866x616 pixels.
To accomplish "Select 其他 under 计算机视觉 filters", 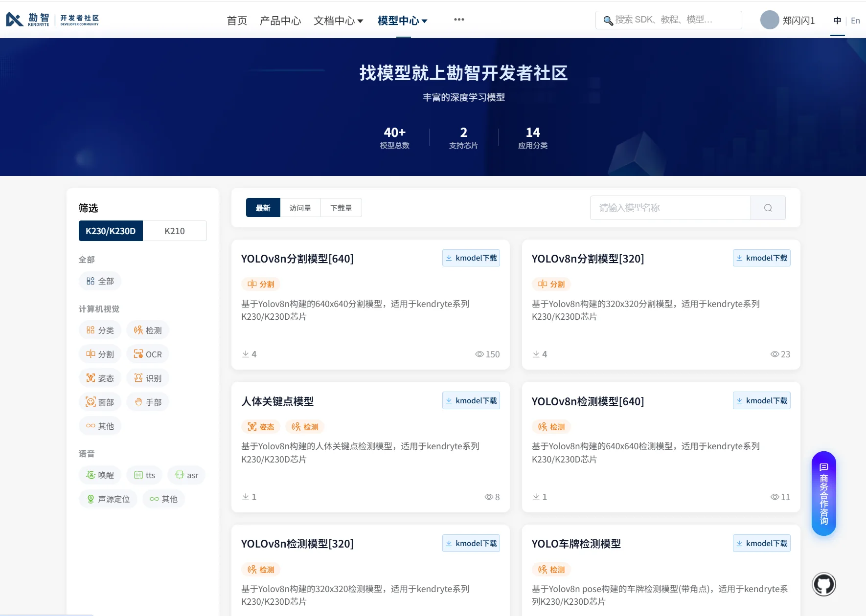I will (100, 426).
